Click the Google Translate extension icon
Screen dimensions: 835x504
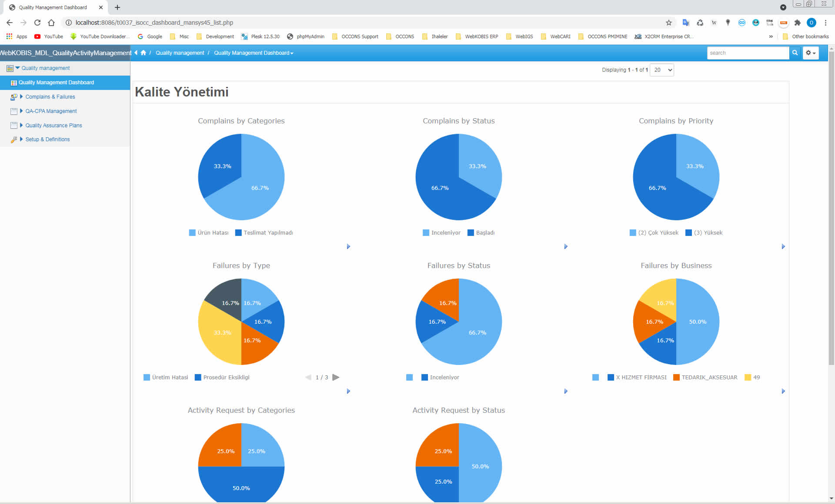686,23
